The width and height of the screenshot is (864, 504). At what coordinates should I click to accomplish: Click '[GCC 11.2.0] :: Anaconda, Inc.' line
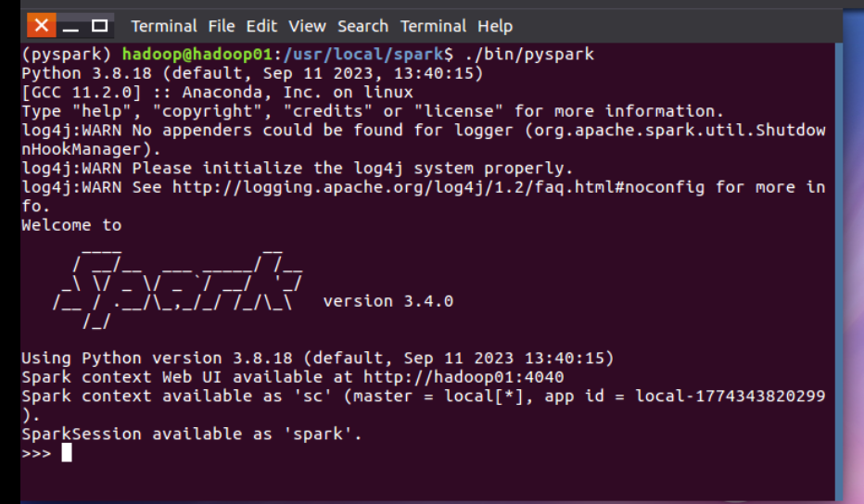tap(217, 92)
